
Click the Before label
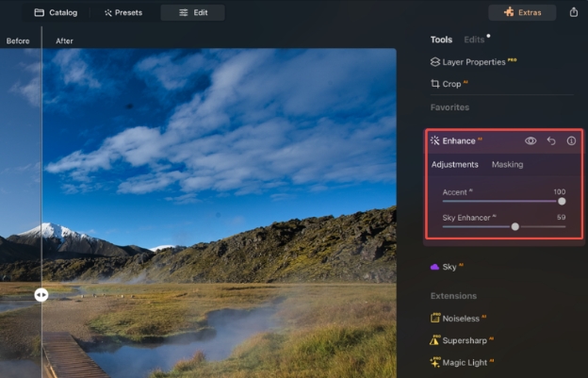pos(18,41)
